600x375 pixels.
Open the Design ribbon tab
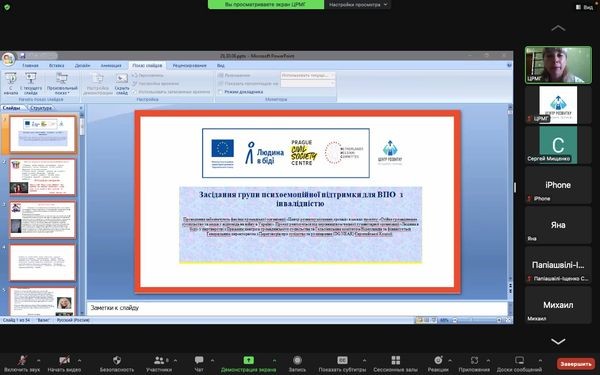pyautogui.click(x=82, y=66)
